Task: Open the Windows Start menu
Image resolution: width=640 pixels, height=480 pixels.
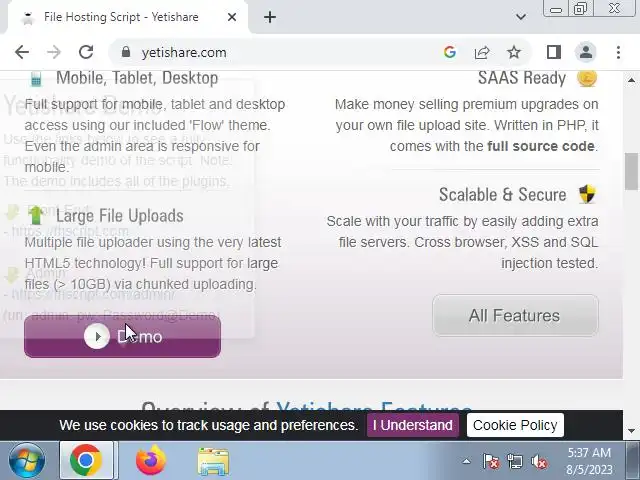Action: tap(27, 460)
